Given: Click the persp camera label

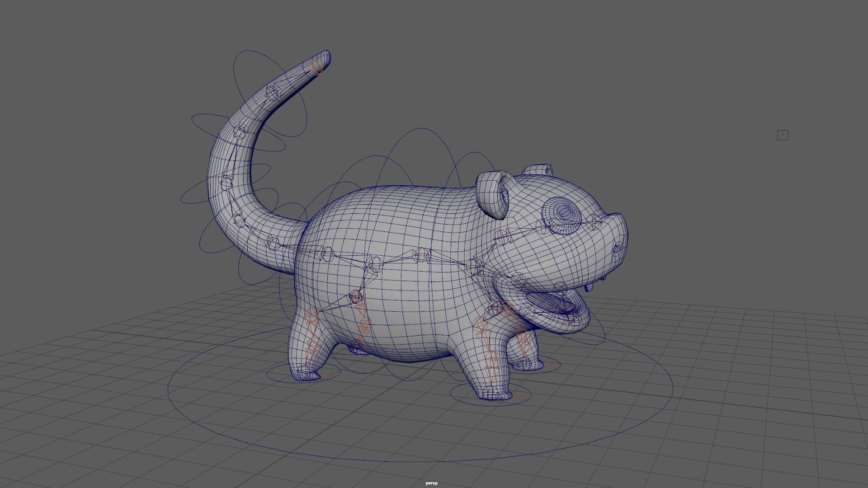Looking at the screenshot, I should [432, 483].
